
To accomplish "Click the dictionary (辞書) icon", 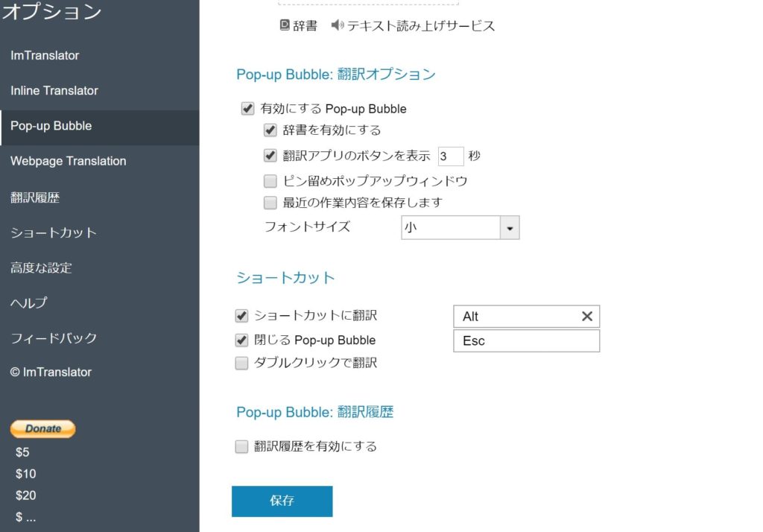I will click(x=285, y=25).
